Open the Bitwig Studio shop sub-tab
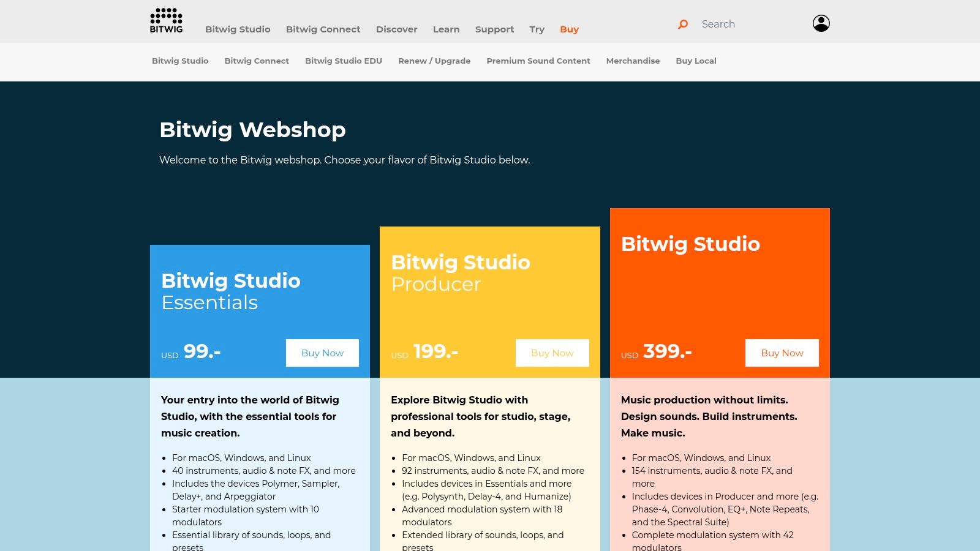This screenshot has height=551, width=980. [x=180, y=61]
